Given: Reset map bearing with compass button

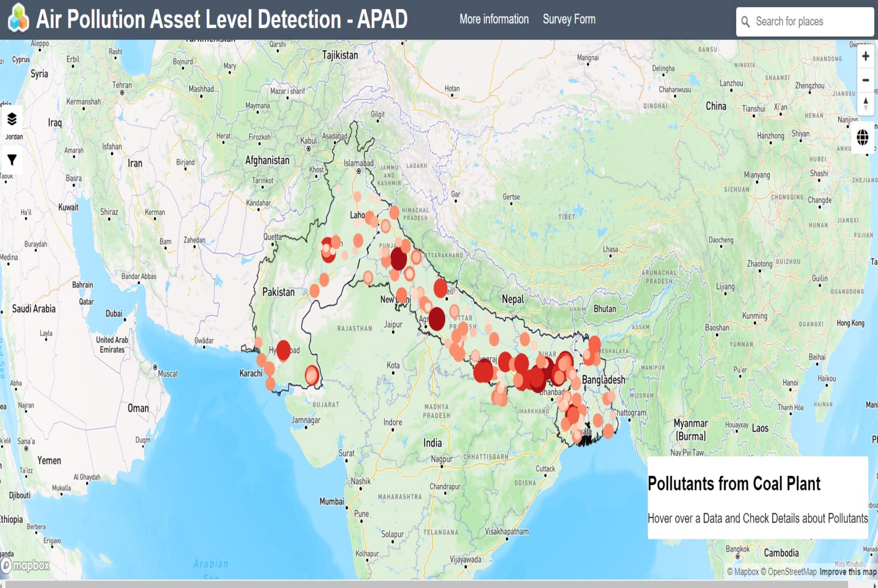Looking at the screenshot, I should pyautogui.click(x=866, y=104).
